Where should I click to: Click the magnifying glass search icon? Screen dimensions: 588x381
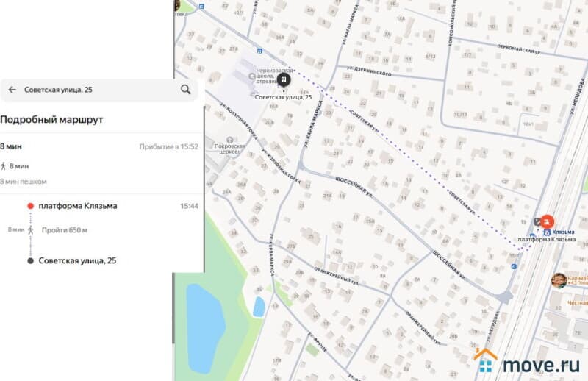point(185,90)
